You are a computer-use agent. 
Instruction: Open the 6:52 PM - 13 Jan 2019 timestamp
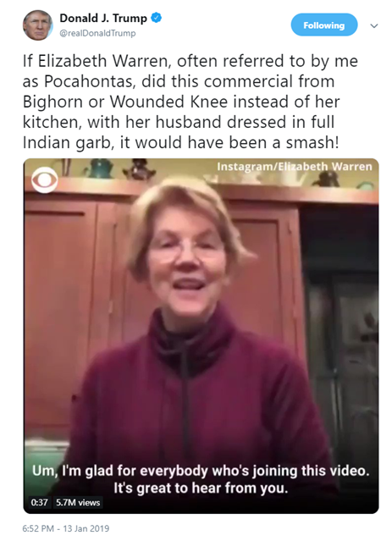point(65,528)
